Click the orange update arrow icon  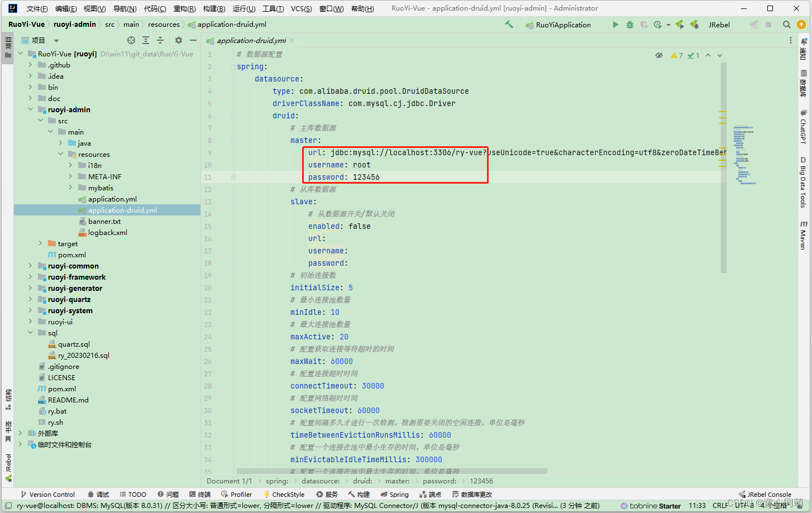tap(801, 25)
